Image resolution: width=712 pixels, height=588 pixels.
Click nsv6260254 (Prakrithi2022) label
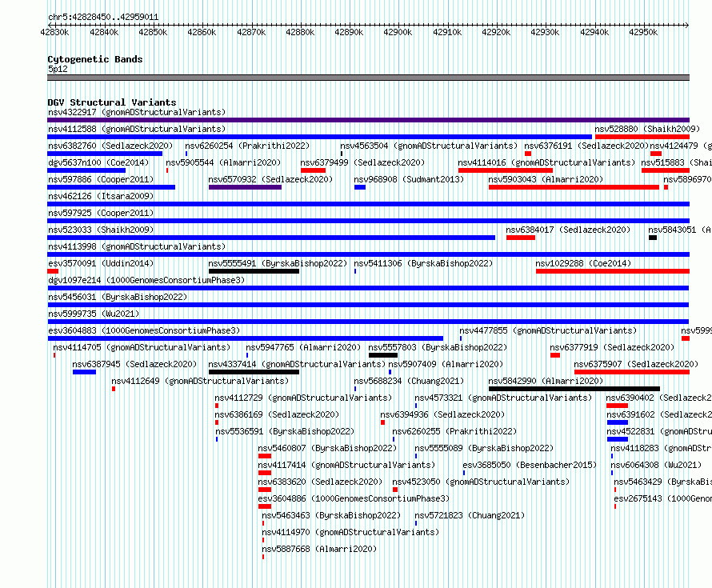(x=247, y=146)
